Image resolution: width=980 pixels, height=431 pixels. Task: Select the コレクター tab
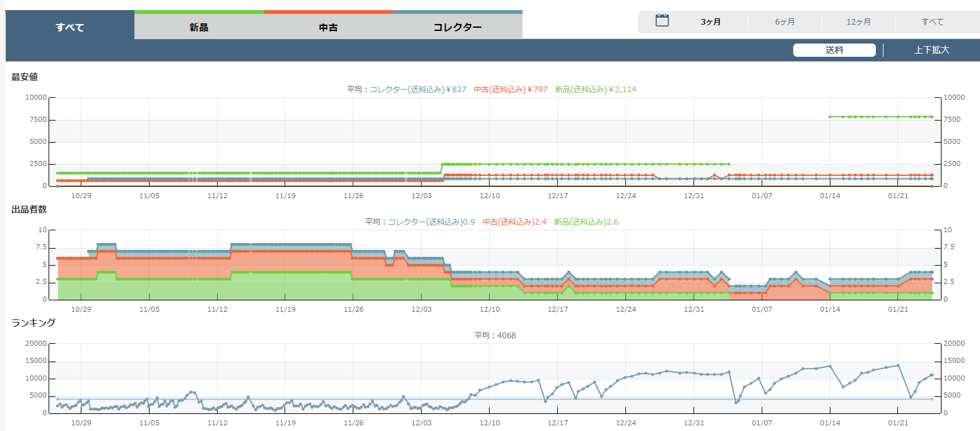[458, 27]
